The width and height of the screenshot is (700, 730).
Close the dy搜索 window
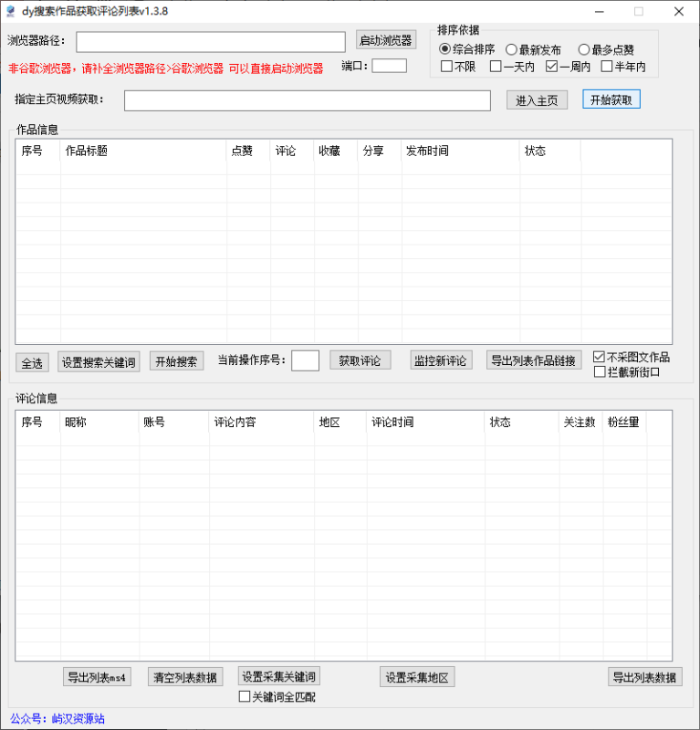click(679, 12)
